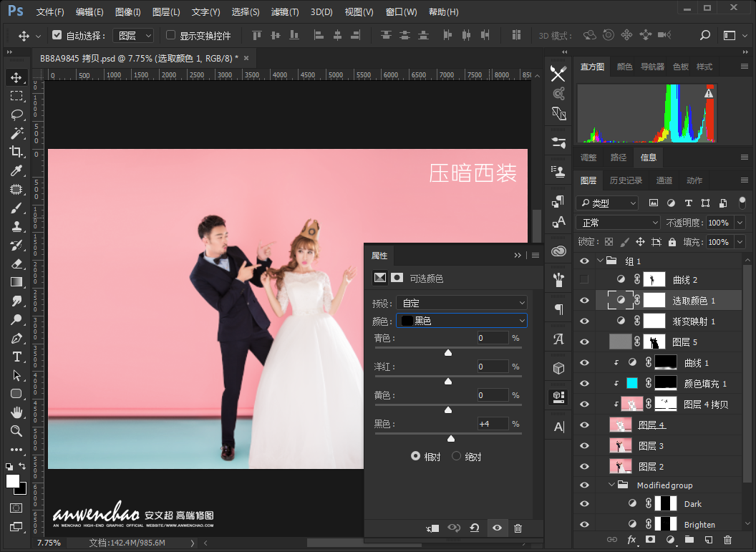The width and height of the screenshot is (756, 552).
Task: Open the 类型 layer filter dropdown
Action: (608, 203)
